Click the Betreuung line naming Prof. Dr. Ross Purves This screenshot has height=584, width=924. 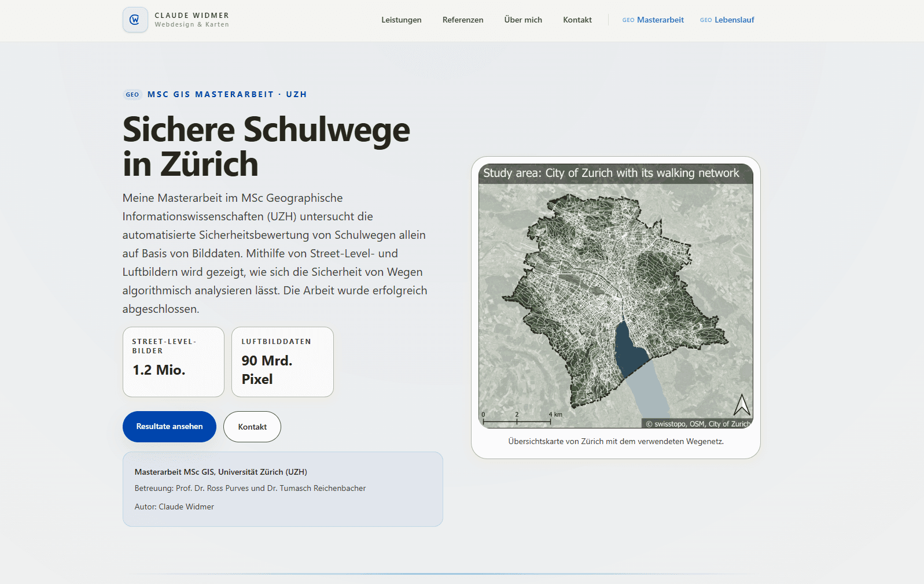[x=251, y=488]
